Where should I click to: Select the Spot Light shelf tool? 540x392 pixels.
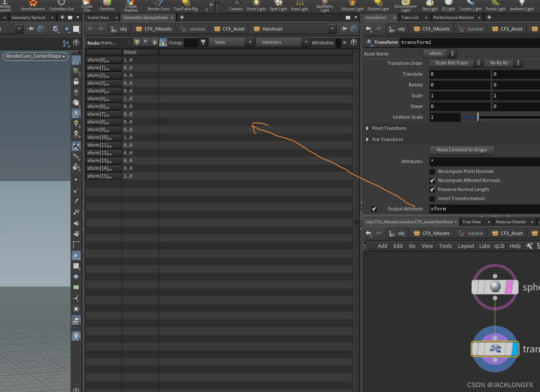click(x=279, y=6)
